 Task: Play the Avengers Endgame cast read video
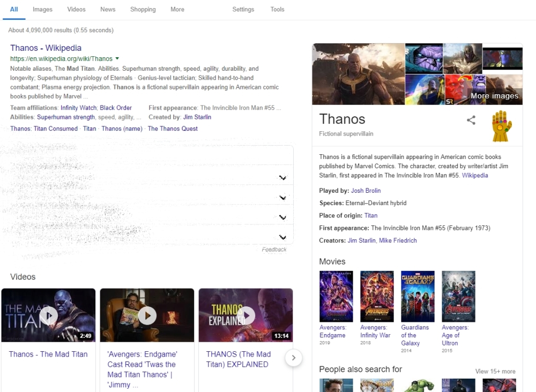(147, 315)
